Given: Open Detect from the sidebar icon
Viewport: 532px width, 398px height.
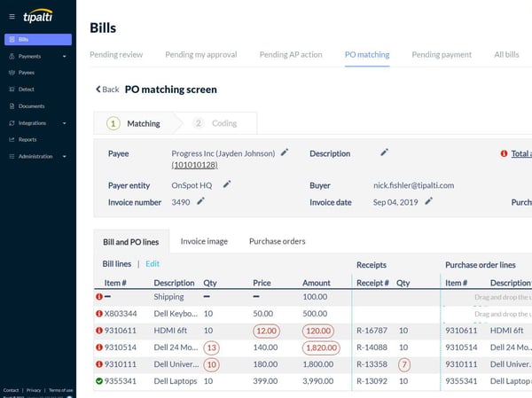Looking at the screenshot, I should point(10,90).
